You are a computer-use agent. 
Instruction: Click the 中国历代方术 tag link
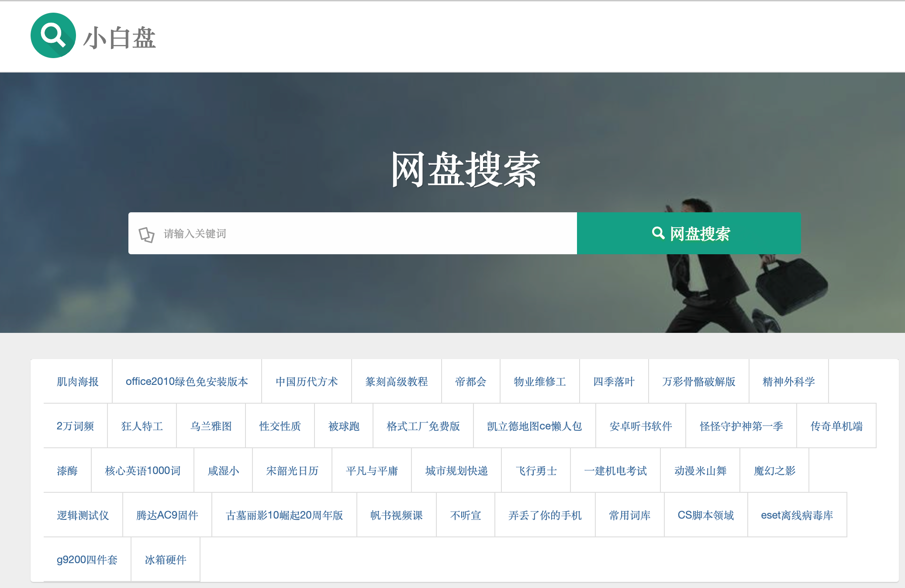(306, 381)
